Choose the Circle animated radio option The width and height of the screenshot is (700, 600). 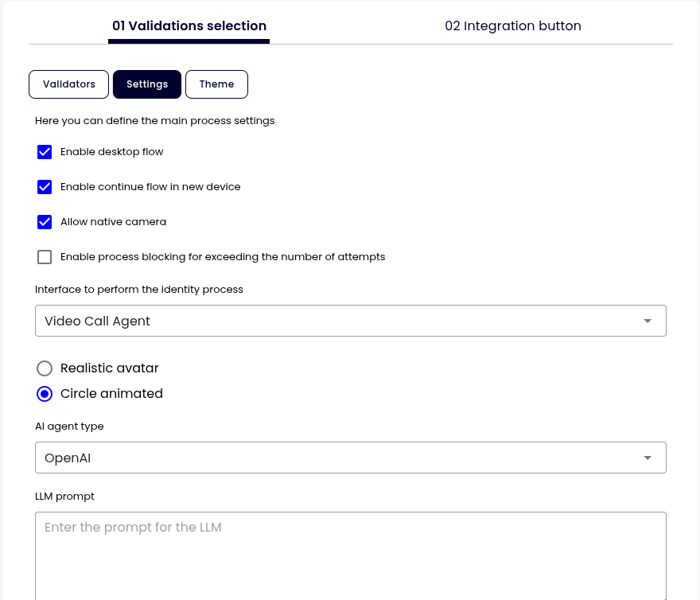click(45, 394)
